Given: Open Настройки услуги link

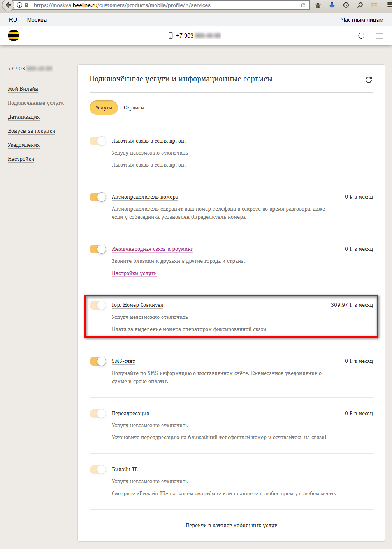Looking at the screenshot, I should pos(134,273).
